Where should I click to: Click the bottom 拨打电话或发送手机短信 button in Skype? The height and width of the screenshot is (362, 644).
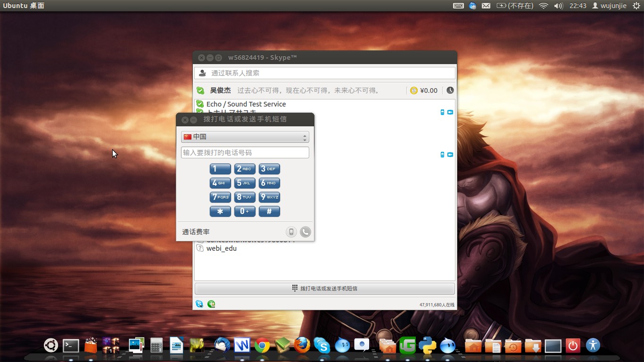coord(325,288)
